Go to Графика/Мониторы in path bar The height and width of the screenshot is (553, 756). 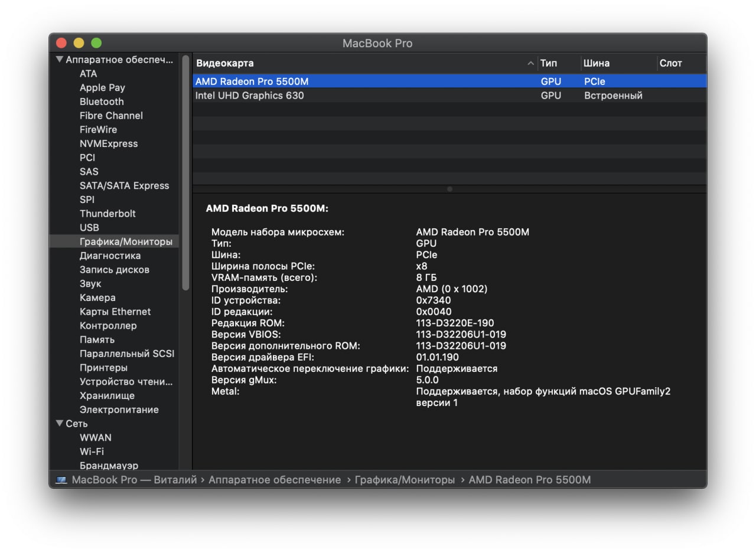click(x=405, y=480)
